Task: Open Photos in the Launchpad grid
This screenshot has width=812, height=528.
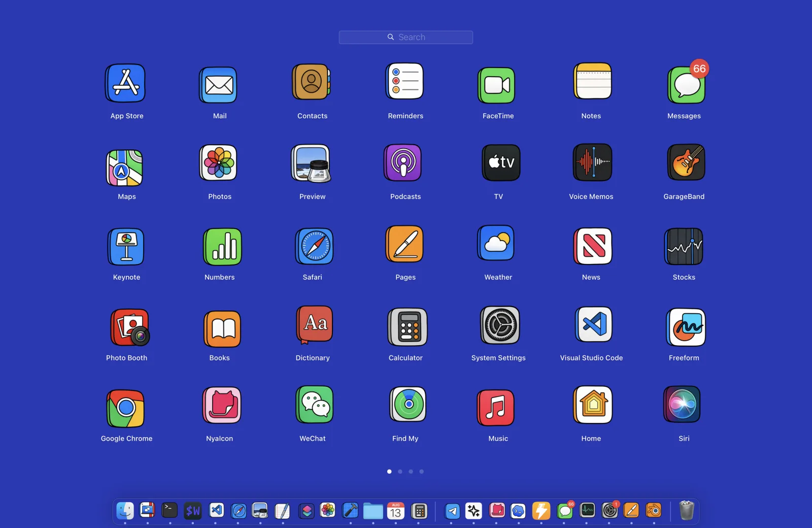Action: pos(219,163)
